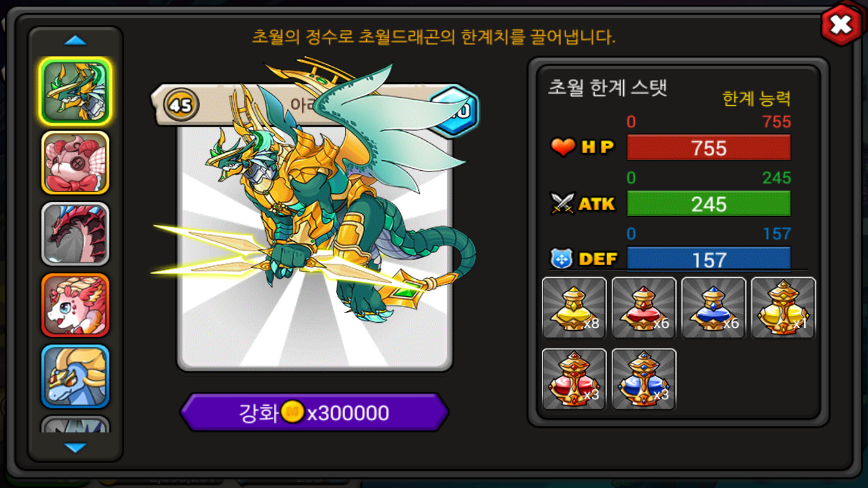Close the transcendence dialog with red X

pos(841,25)
